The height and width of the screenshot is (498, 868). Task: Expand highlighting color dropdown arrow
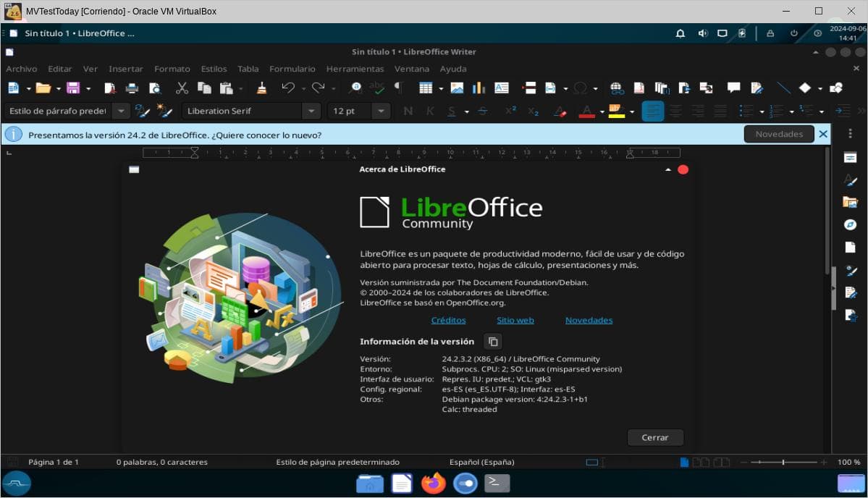[631, 111]
